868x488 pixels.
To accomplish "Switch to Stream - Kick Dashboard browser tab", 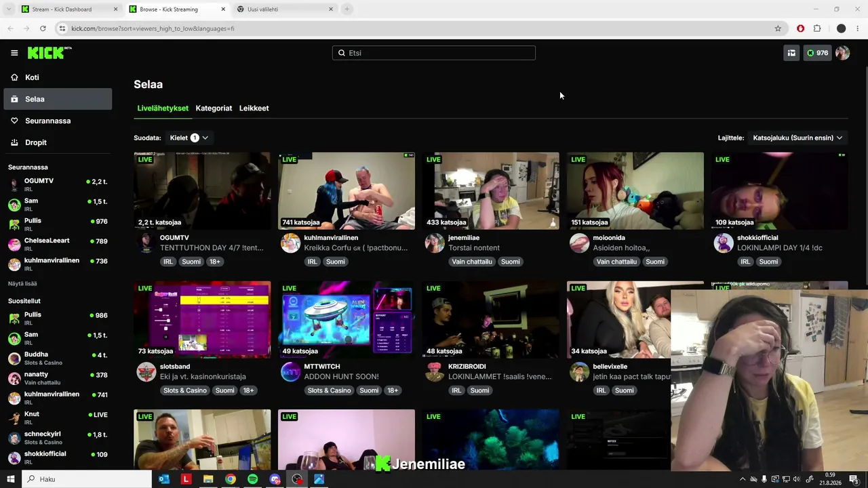I will coord(69,9).
